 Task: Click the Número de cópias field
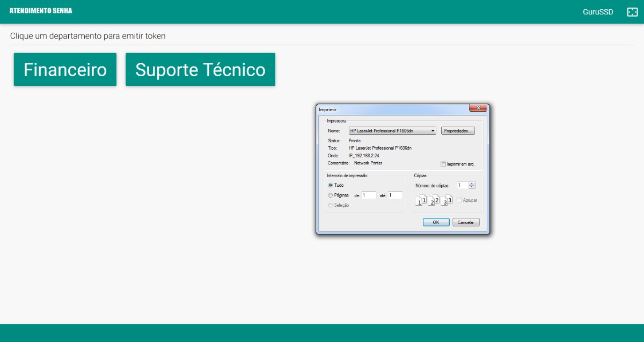pos(462,185)
